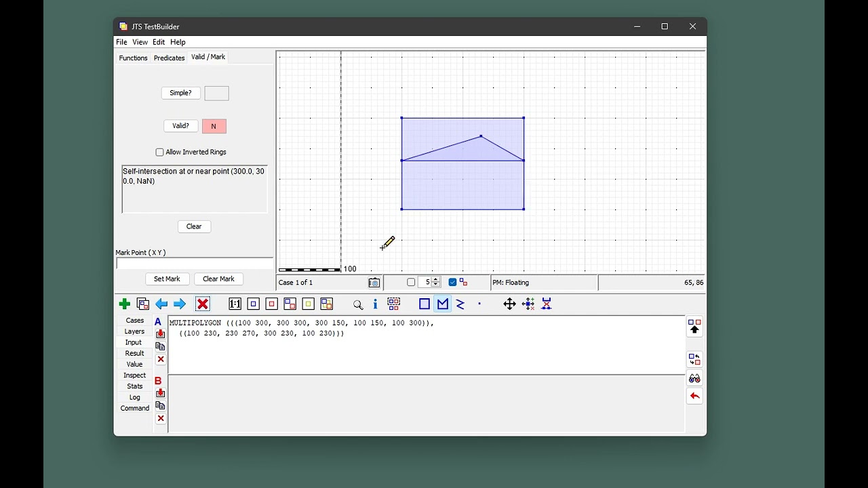Click the MULTIPOLYGON WKT text in the A input area

[302, 328]
